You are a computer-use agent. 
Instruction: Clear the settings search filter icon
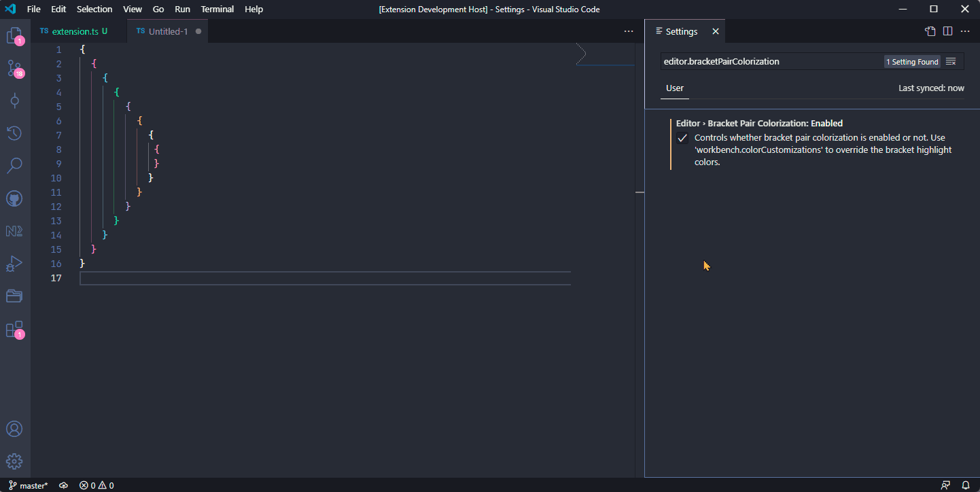tap(950, 60)
